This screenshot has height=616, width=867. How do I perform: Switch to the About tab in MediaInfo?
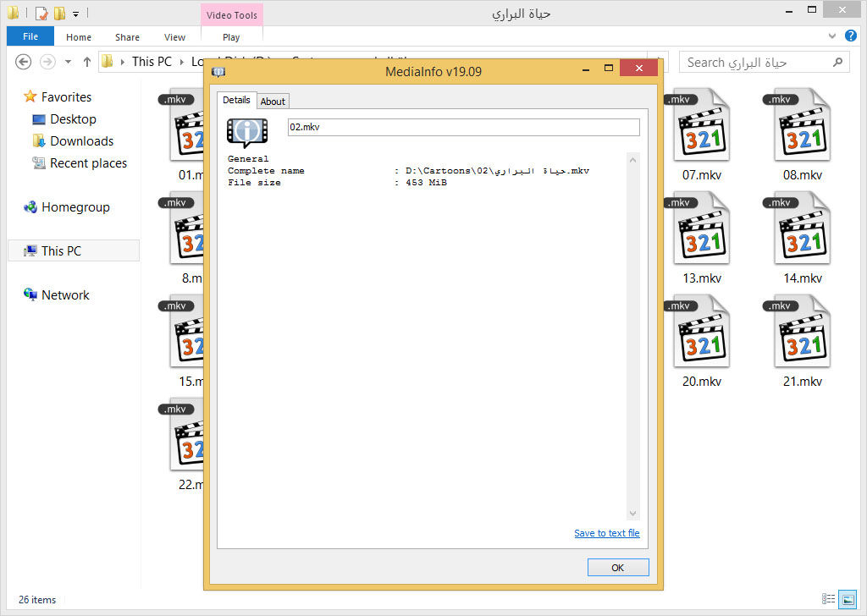(273, 101)
